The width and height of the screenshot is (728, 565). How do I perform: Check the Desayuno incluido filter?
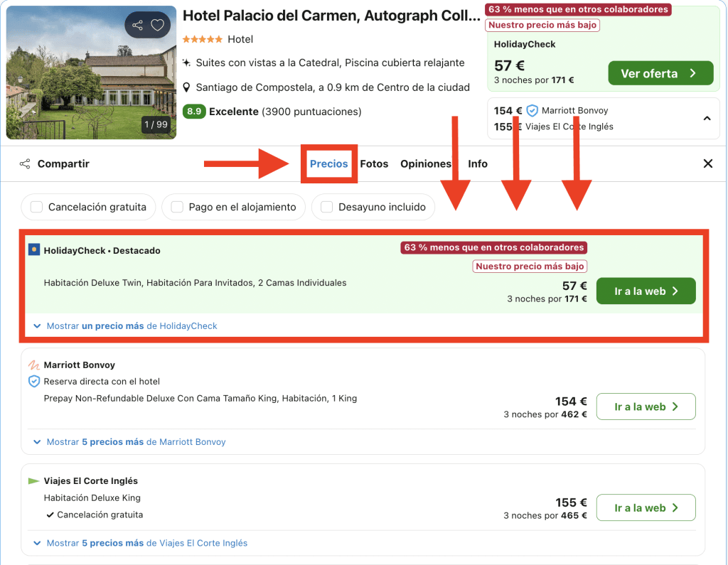click(327, 208)
